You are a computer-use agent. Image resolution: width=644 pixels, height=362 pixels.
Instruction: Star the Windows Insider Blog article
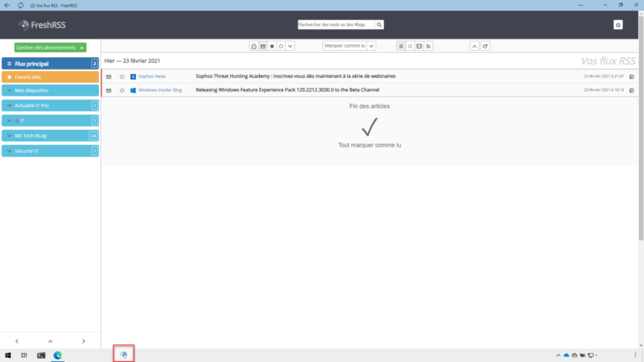point(122,90)
